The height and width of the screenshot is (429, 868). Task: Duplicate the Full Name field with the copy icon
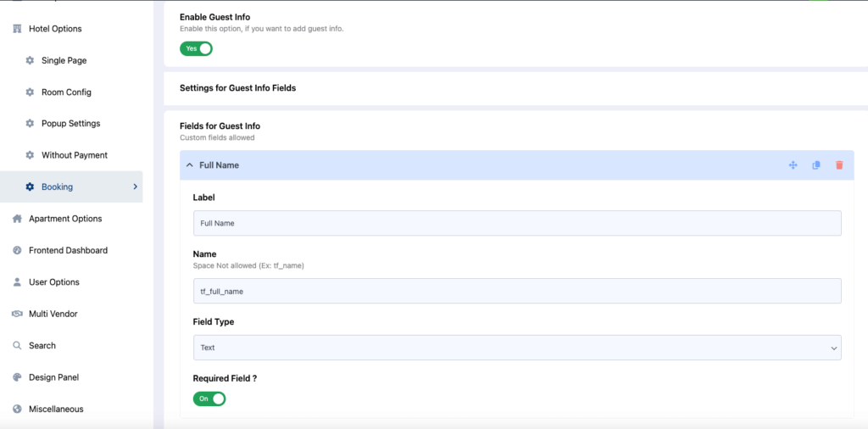point(816,165)
